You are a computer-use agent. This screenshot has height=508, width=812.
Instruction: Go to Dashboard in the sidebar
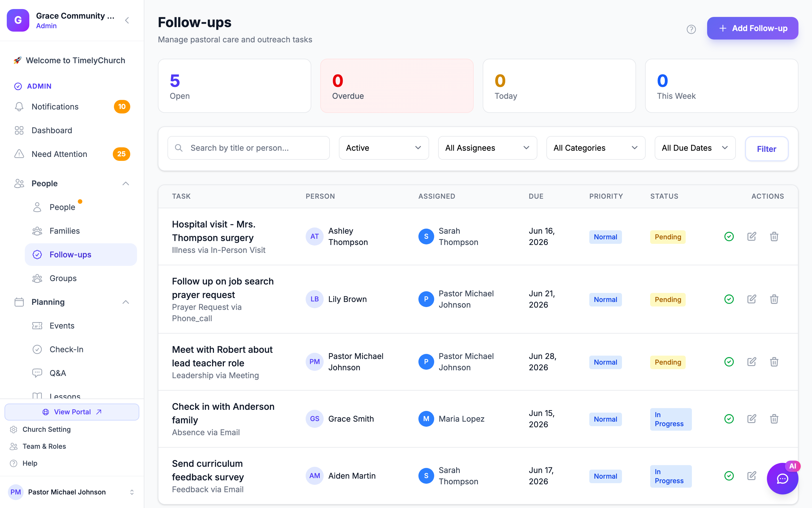coord(72,130)
